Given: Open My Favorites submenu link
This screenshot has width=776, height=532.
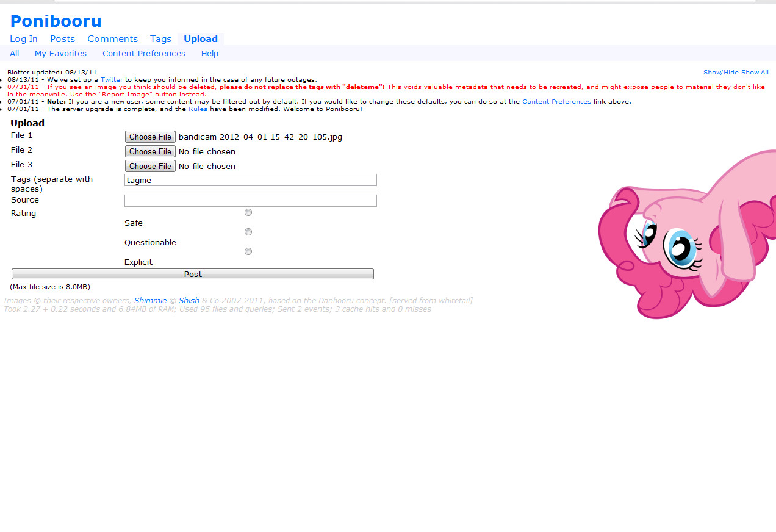Looking at the screenshot, I should tap(60, 54).
